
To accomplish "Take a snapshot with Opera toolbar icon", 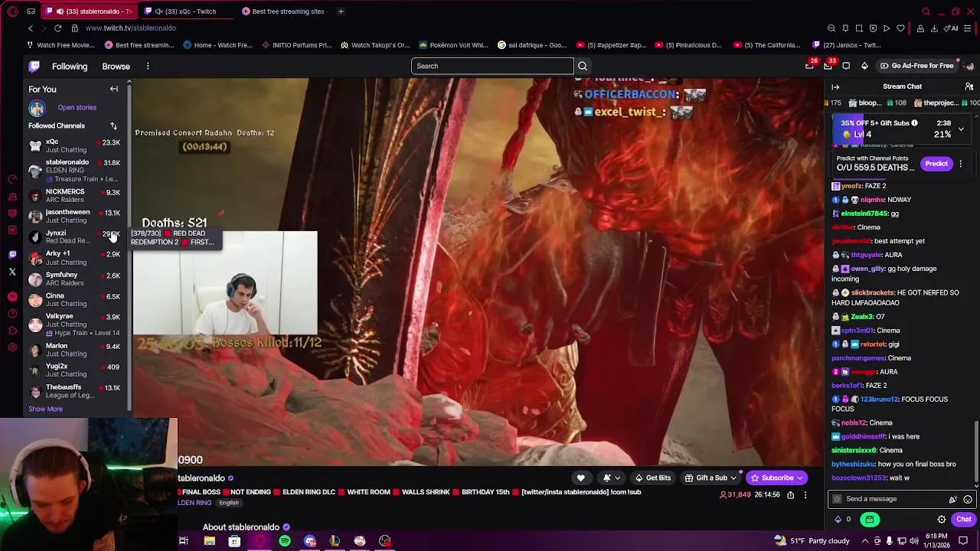I will pyautogui.click(x=859, y=28).
